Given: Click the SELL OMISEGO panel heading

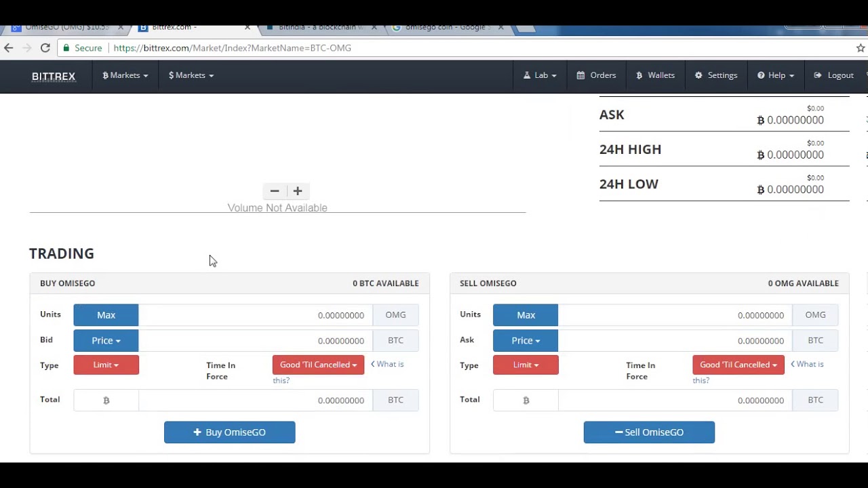Looking at the screenshot, I should pyautogui.click(x=488, y=283).
